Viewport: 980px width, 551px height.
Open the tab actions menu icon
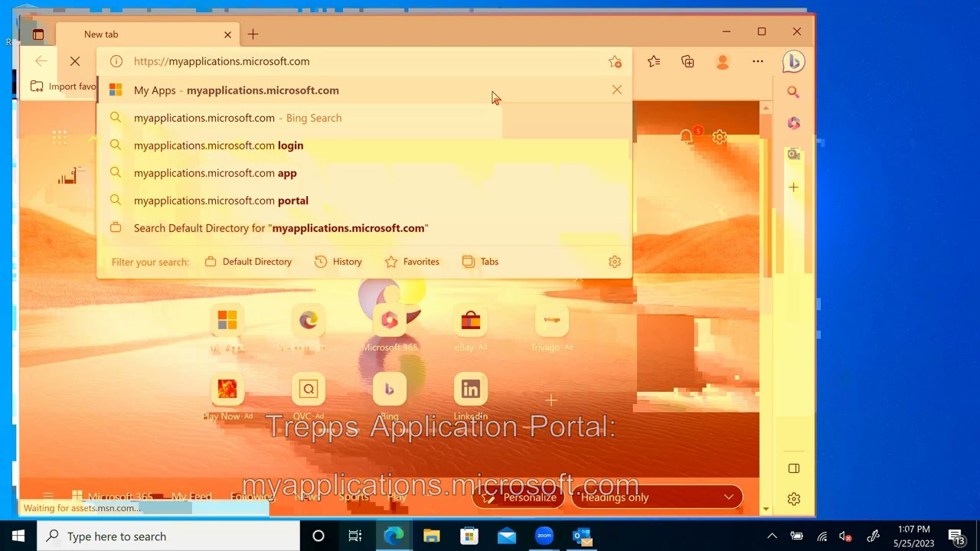[x=38, y=34]
